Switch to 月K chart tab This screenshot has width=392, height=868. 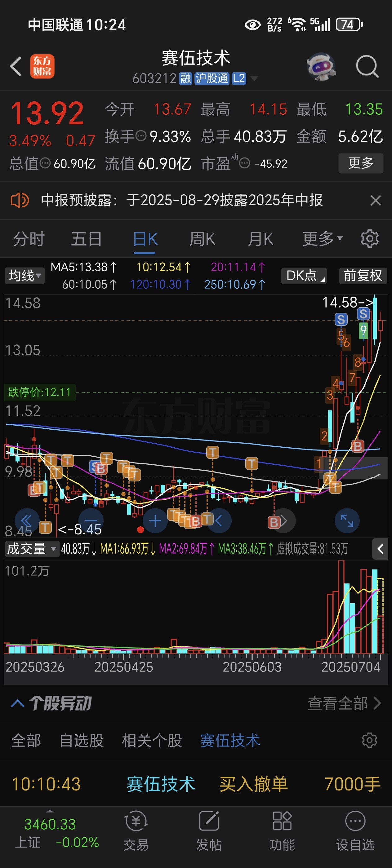click(261, 239)
